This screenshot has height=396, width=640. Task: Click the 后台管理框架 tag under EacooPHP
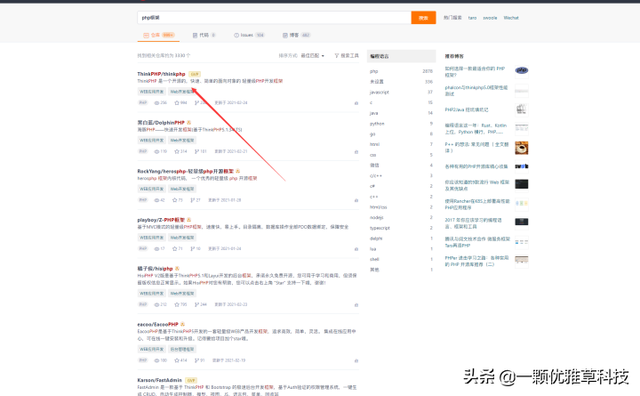(x=182, y=349)
